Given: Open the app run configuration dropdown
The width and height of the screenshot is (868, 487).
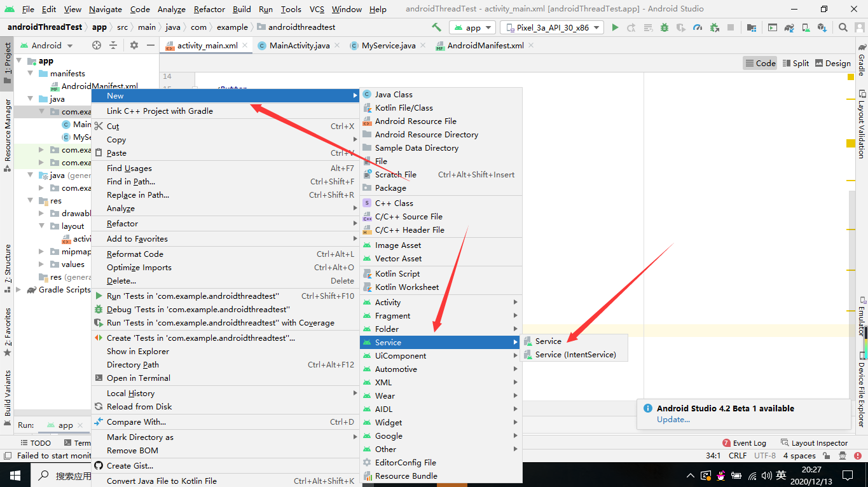Looking at the screenshot, I should (x=472, y=27).
